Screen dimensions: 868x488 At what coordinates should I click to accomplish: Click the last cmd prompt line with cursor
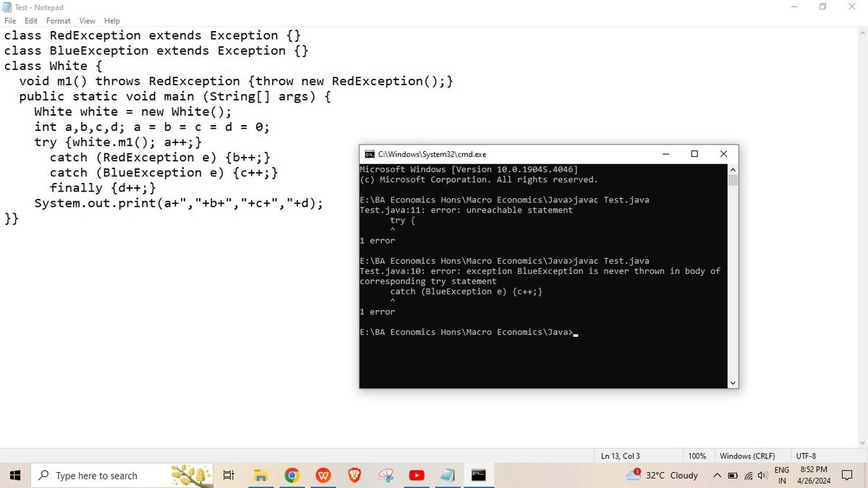click(469, 333)
